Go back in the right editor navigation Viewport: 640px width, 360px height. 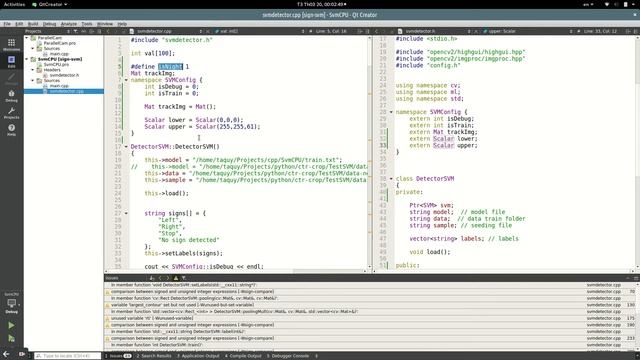point(376,31)
